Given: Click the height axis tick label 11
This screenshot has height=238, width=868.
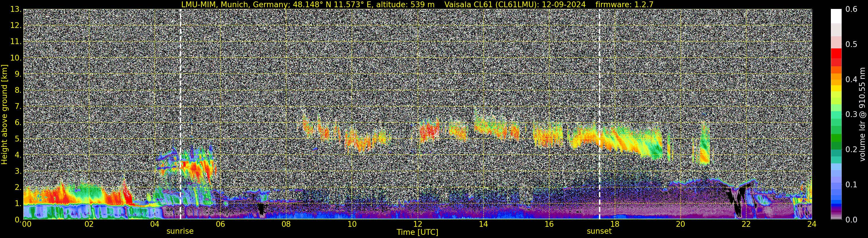Looking at the screenshot, I should 16,42.
